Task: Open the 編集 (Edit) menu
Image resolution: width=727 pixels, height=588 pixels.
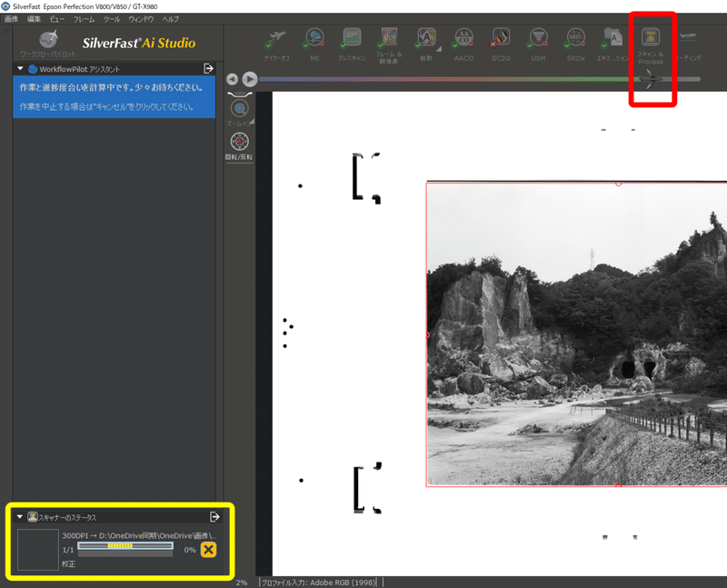Action: click(x=34, y=19)
